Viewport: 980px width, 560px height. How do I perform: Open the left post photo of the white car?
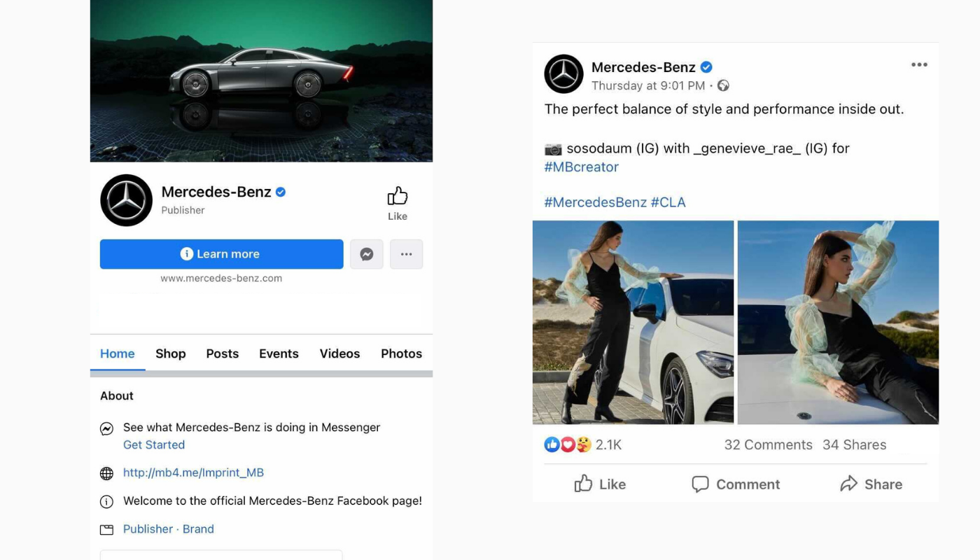[x=633, y=322]
